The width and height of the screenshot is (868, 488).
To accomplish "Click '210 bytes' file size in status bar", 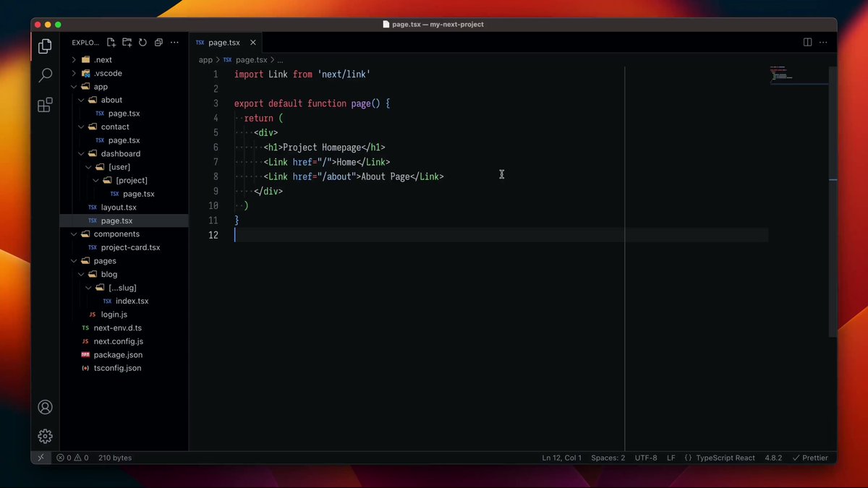I will (115, 458).
